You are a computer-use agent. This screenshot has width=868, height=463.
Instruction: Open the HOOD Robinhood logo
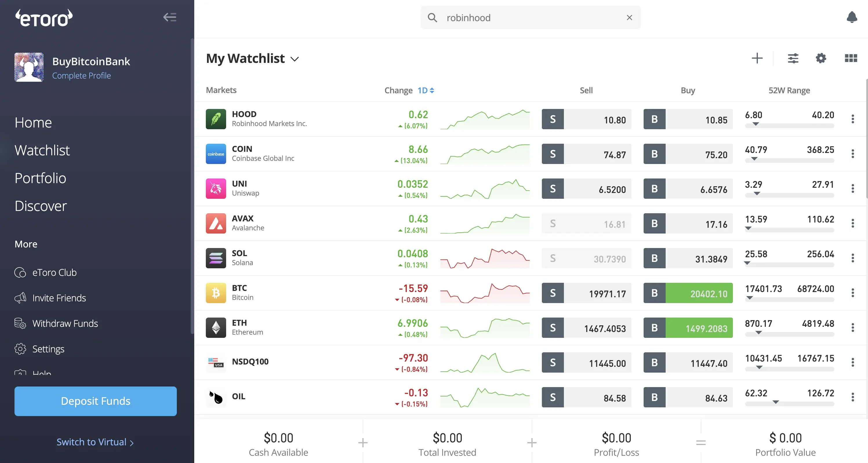216,119
